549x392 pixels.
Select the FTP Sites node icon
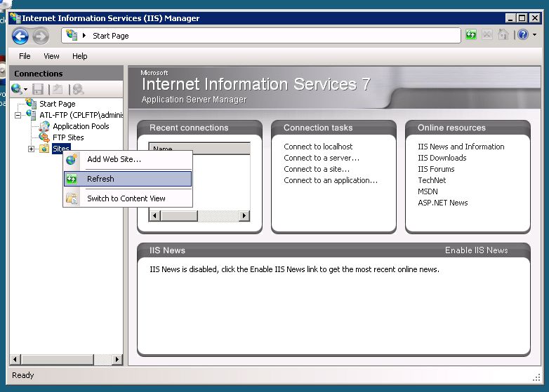point(44,137)
